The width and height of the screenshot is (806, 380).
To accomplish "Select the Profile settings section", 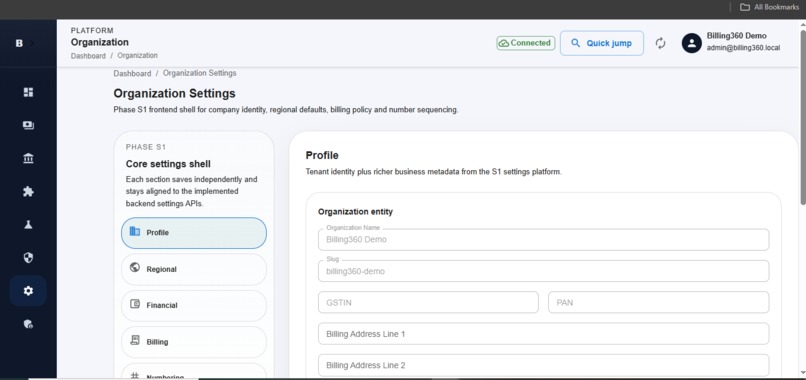I will (x=194, y=233).
